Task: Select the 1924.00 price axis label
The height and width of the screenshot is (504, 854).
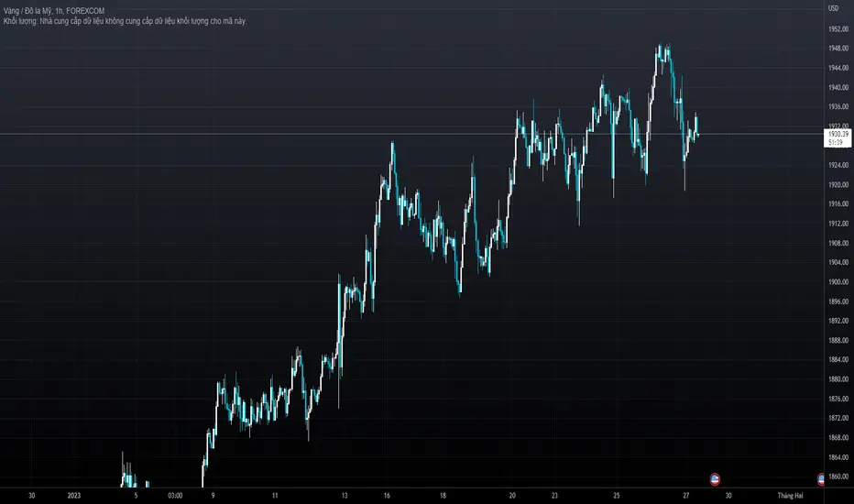Action: [838, 165]
